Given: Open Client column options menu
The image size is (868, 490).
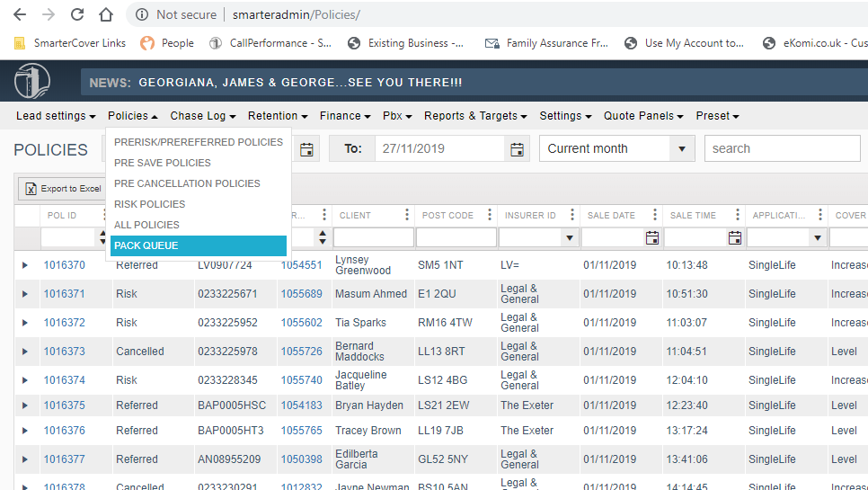Looking at the screenshot, I should pyautogui.click(x=407, y=215).
